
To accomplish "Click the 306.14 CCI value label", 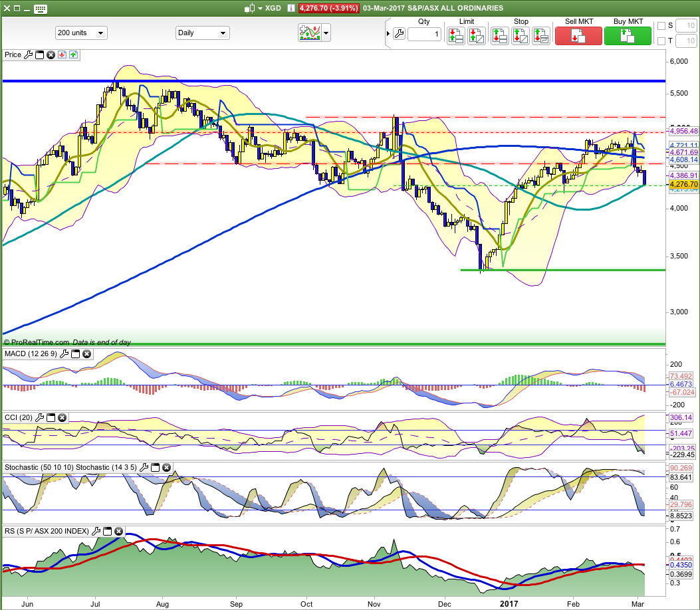I will pyautogui.click(x=681, y=418).
